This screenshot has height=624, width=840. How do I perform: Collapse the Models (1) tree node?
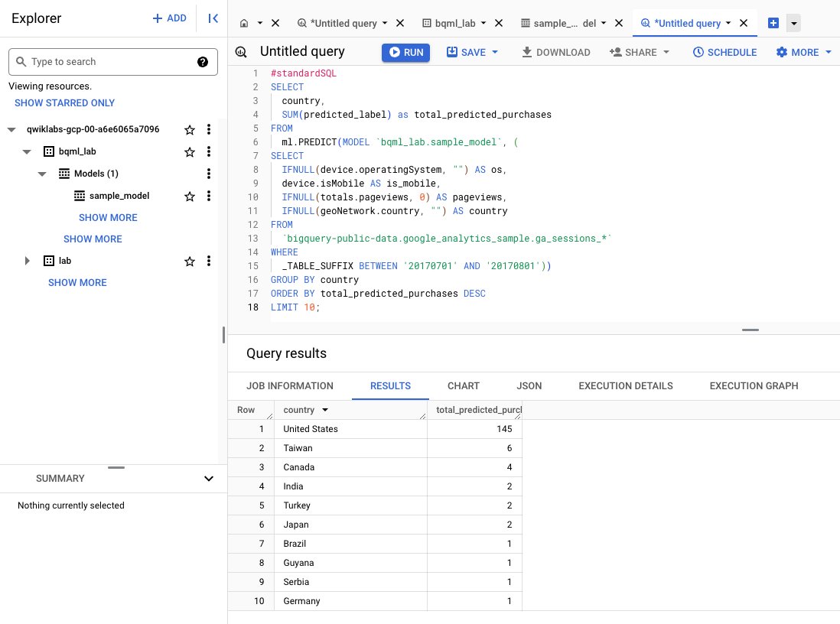[x=42, y=174]
